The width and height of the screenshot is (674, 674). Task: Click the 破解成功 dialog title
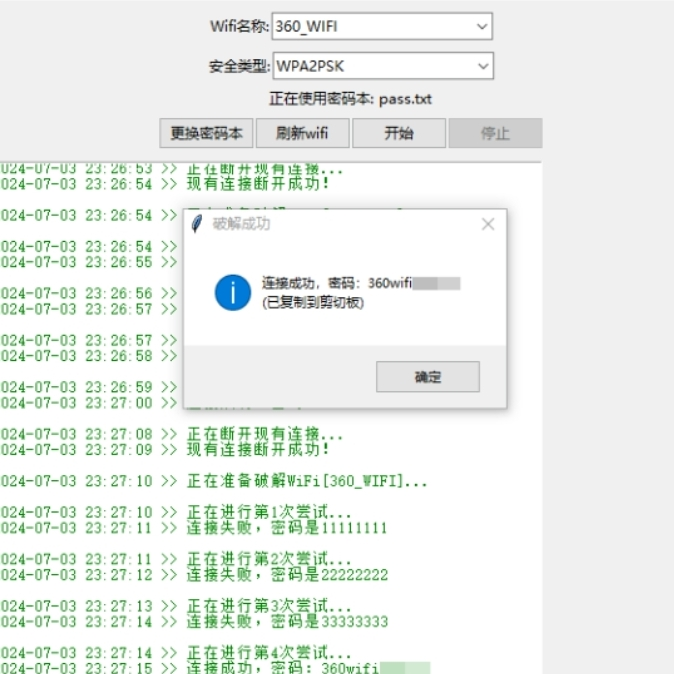point(241,224)
